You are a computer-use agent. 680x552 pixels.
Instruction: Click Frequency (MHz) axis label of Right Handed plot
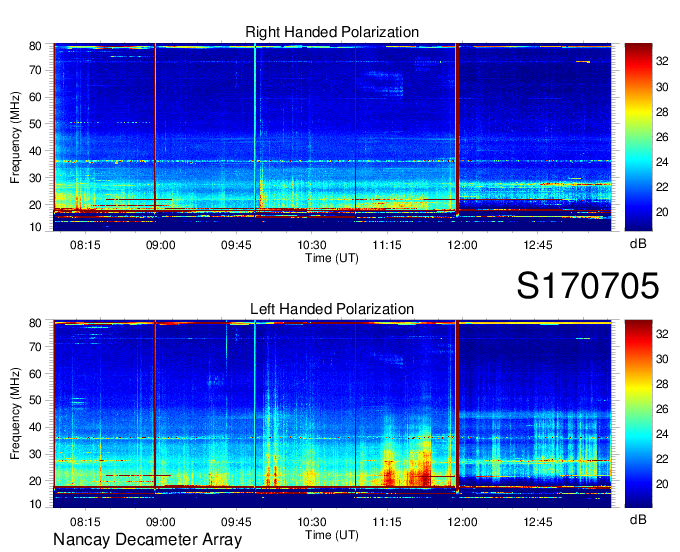(15, 137)
